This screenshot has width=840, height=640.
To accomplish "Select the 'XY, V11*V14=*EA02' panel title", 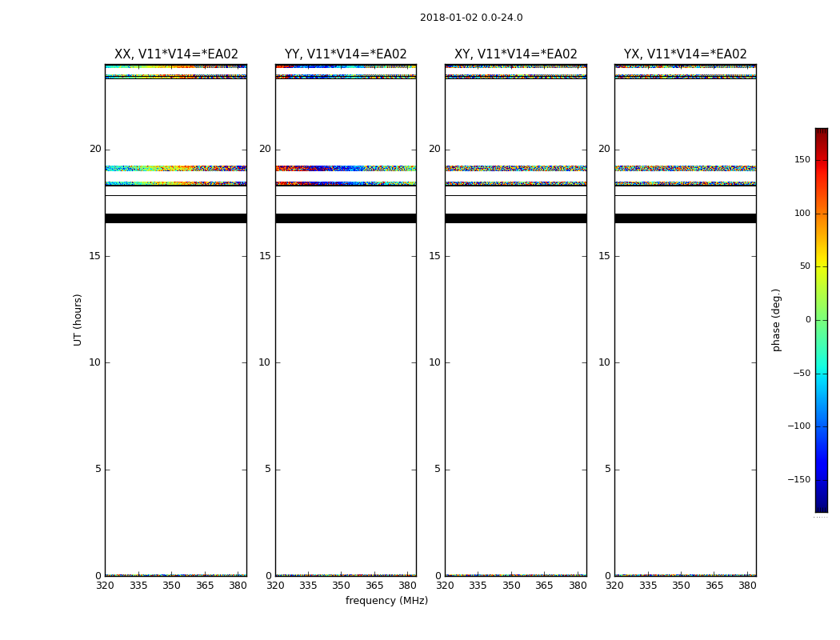I will coord(516,54).
